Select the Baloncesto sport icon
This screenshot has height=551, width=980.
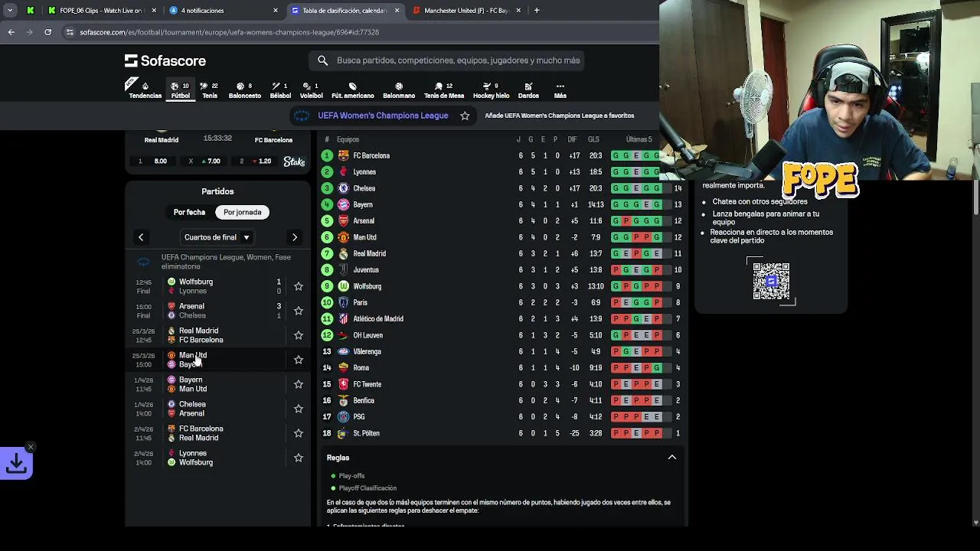coord(245,90)
